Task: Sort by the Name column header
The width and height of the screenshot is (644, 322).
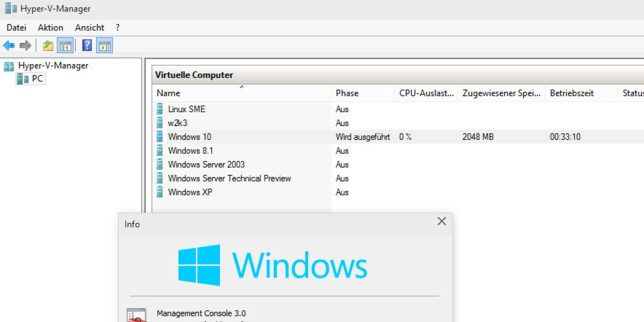Action: (x=242, y=93)
